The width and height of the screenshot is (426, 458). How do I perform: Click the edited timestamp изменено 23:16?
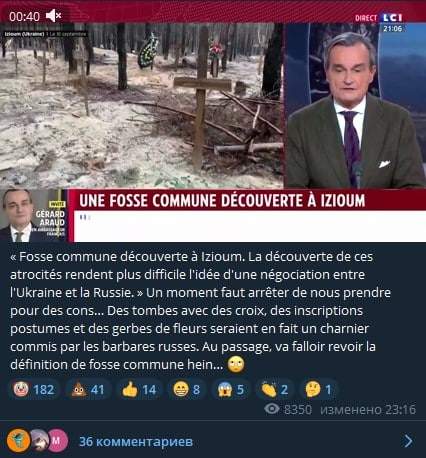pos(368,409)
